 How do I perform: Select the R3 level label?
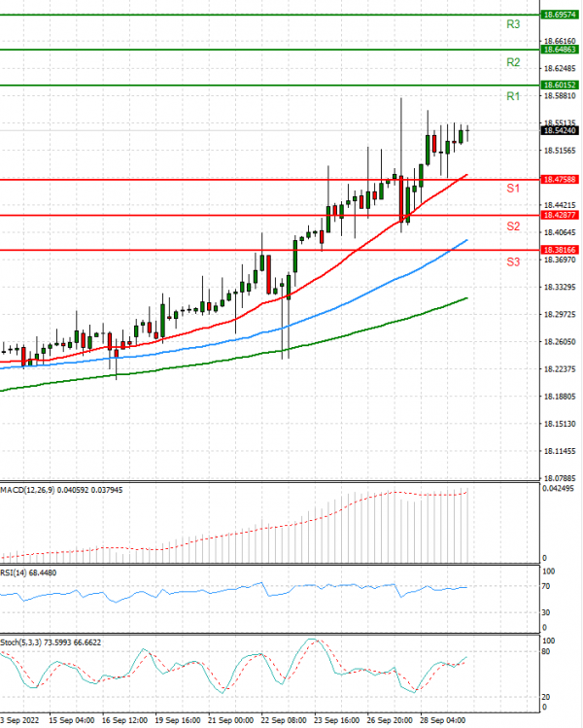[513, 24]
